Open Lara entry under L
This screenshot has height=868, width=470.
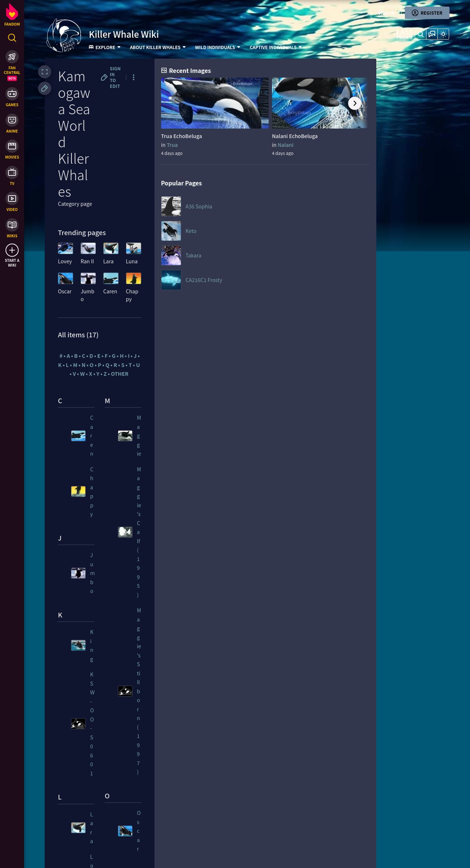tap(92, 828)
